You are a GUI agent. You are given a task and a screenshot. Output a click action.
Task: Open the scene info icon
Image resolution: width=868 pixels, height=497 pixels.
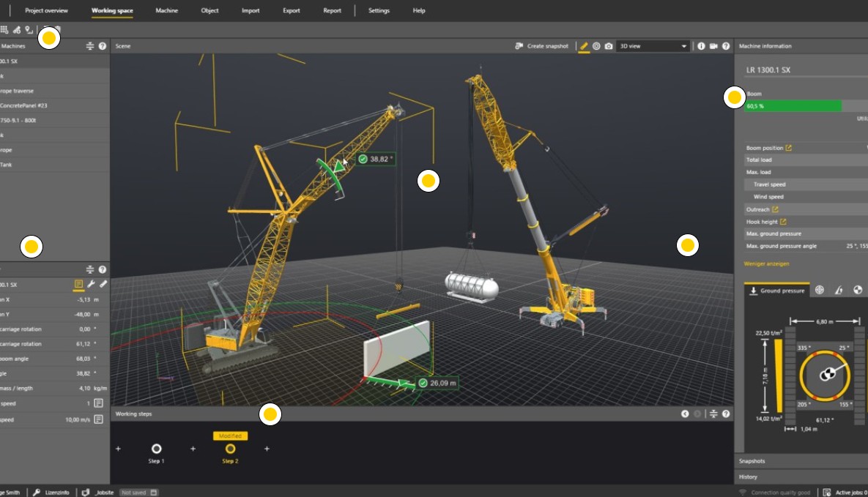pyautogui.click(x=701, y=46)
